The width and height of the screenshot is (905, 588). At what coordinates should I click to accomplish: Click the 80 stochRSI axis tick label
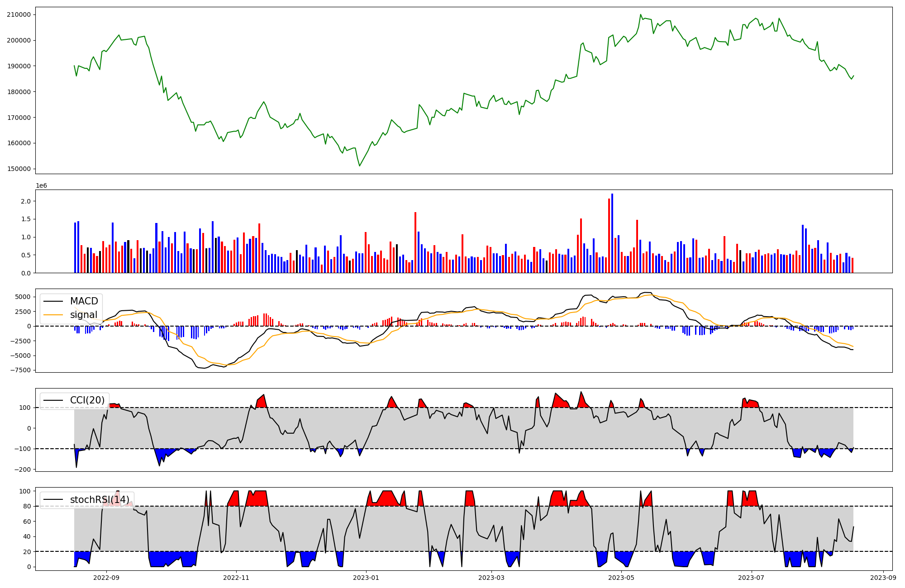27,507
